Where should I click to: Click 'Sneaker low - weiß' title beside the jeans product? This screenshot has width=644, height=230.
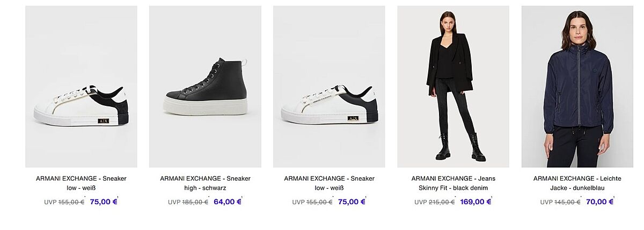click(x=329, y=183)
